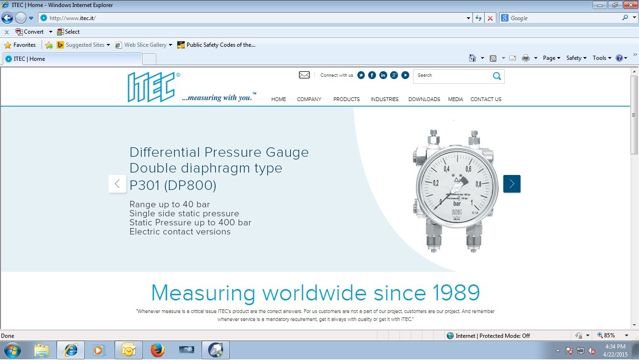Click the magnifier in Google search box

[625, 18]
